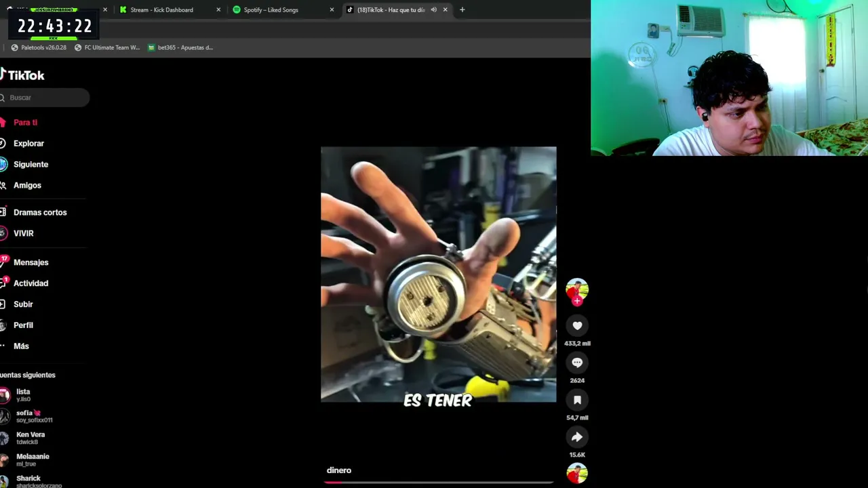Close the TikTok browser tab
Viewport: 868px width, 488px height.
pos(445,9)
